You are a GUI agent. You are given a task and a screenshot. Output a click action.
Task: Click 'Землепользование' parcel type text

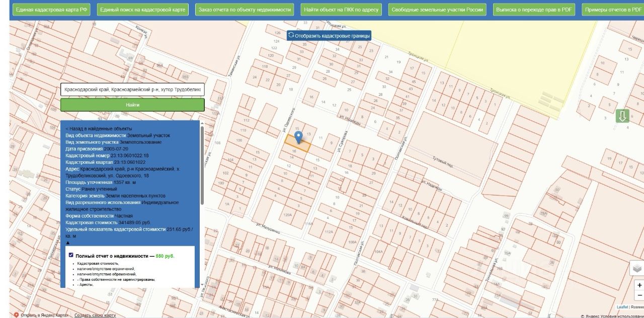click(x=141, y=142)
